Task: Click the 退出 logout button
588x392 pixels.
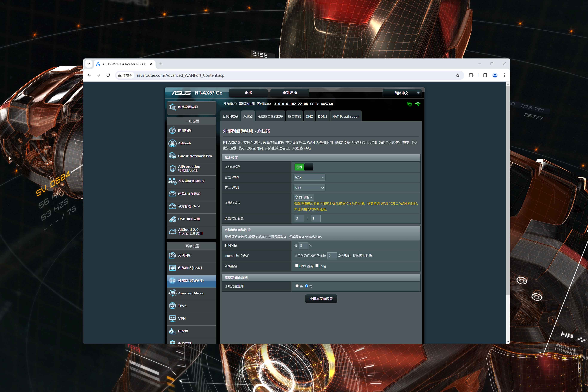Action: click(248, 93)
